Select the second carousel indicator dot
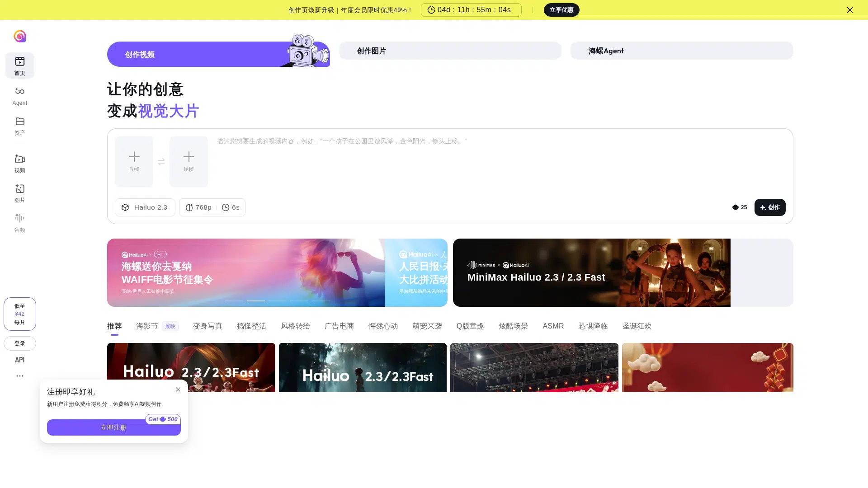868x488 pixels. click(x=255, y=301)
